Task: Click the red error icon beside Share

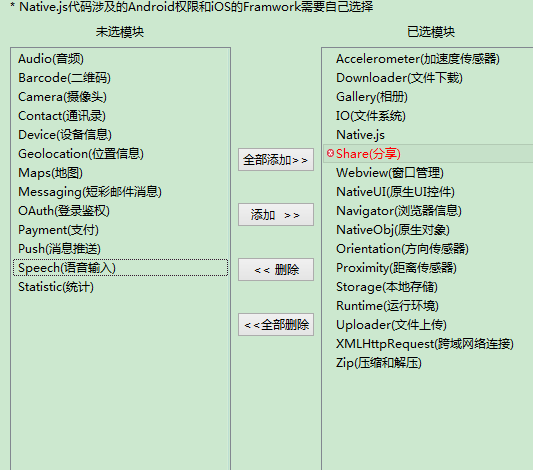Action: [330, 153]
